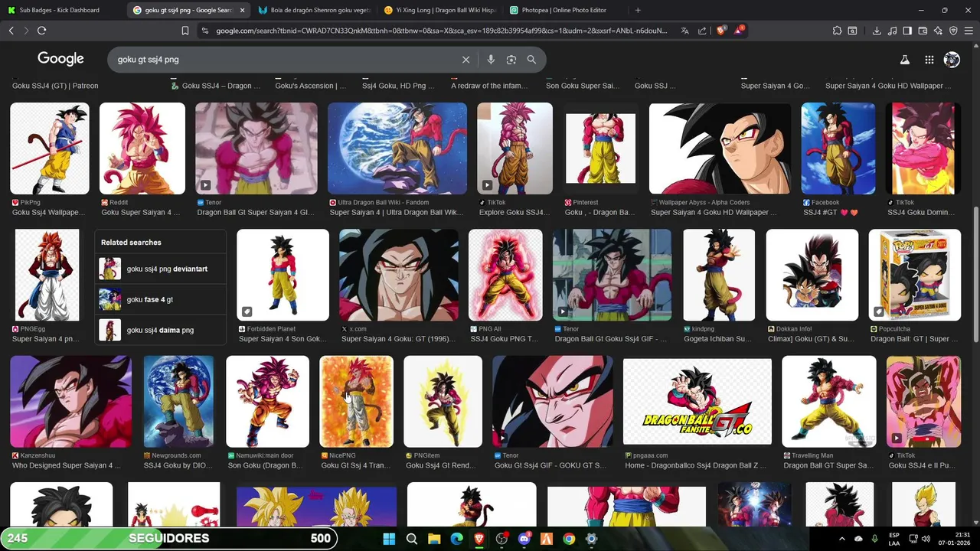Image resolution: width=980 pixels, height=551 pixels.
Task: Search by image with the Google Lens icon
Action: point(511,60)
